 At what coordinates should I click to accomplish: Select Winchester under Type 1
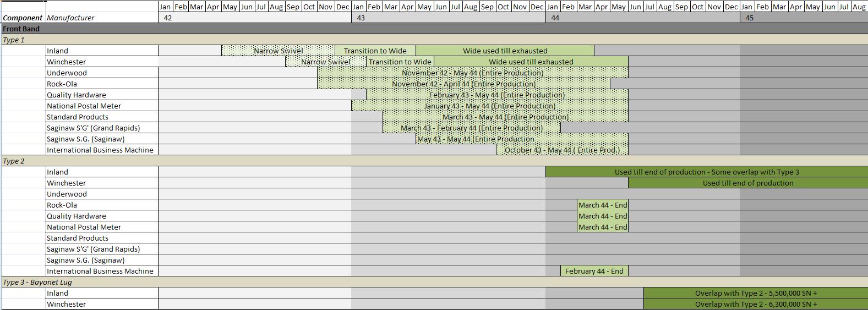102,62
